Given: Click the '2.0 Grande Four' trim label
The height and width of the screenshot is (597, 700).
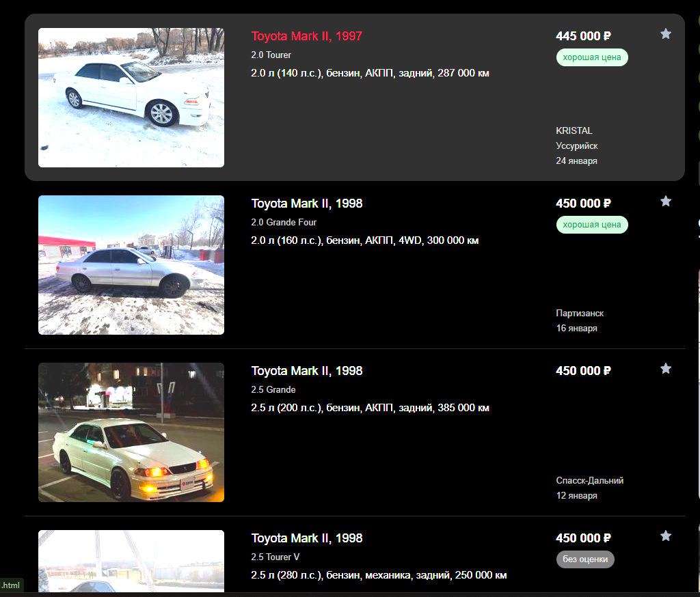Looking at the screenshot, I should [x=284, y=222].
